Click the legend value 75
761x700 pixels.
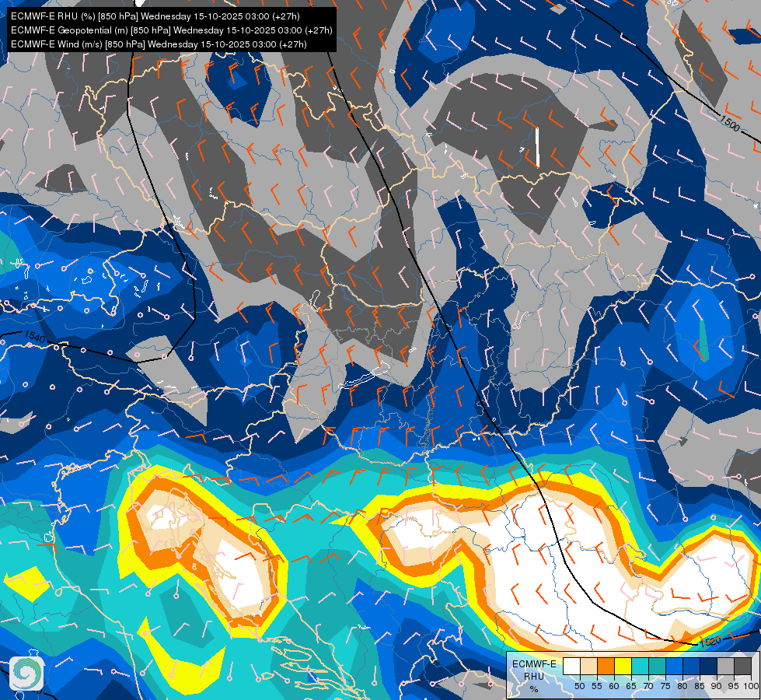(665, 686)
